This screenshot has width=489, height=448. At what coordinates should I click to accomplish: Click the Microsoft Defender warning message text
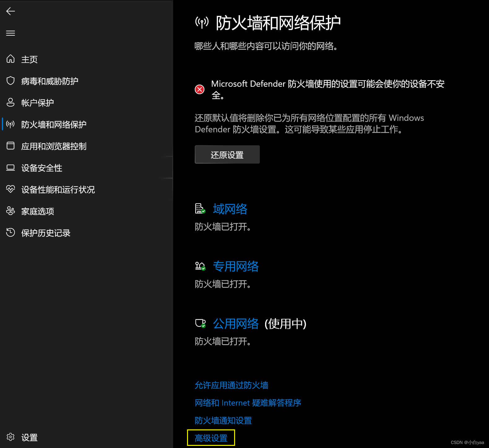click(x=328, y=90)
